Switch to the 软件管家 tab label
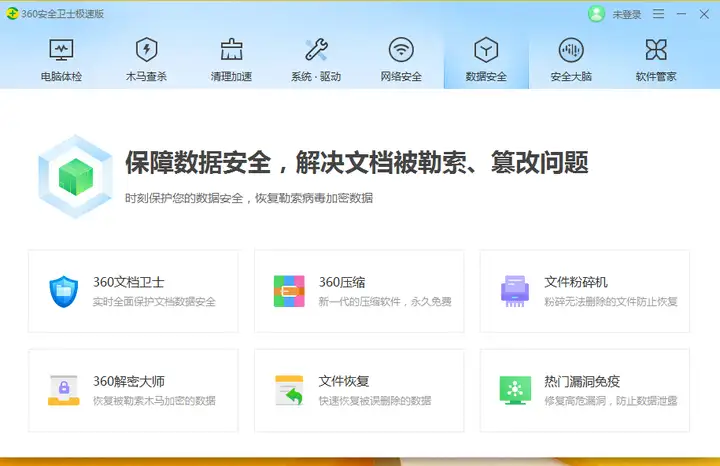 [x=656, y=76]
